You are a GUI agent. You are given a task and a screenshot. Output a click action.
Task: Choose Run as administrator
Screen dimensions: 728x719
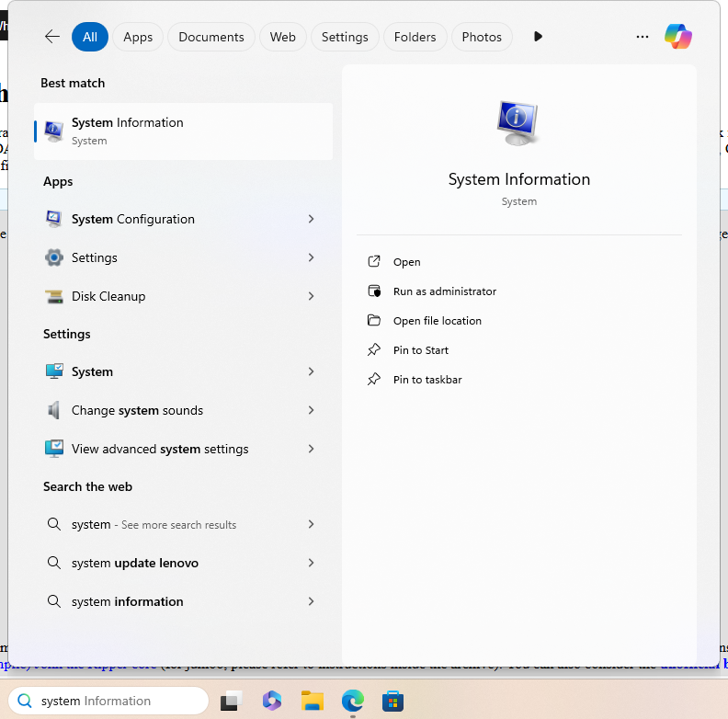coord(519,291)
